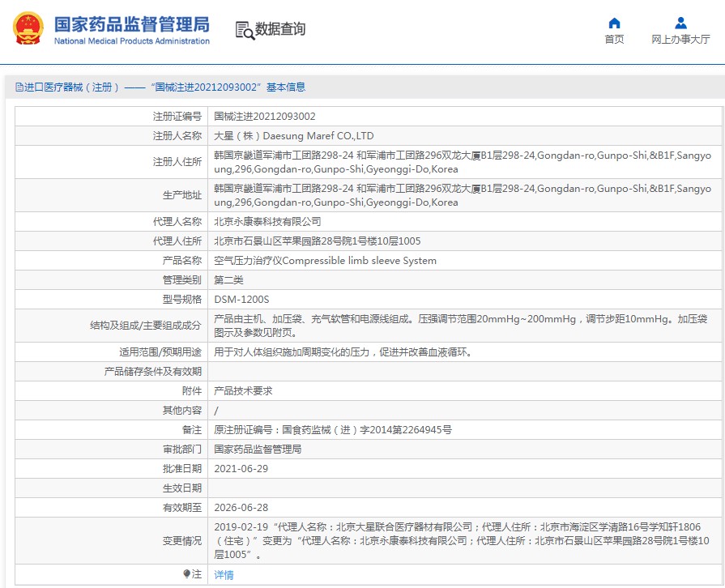Click the 其他内容 label

point(182,411)
